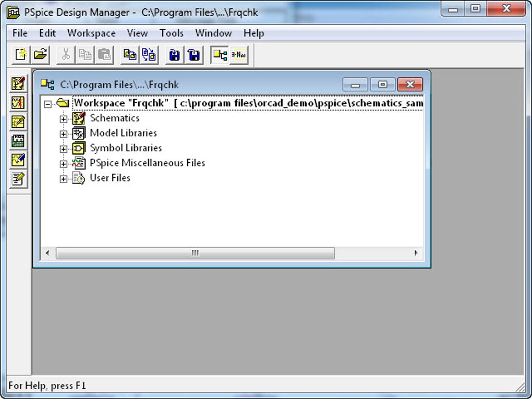
Task: Minimize the PSpice Design Manager window
Action: [x=453, y=8]
